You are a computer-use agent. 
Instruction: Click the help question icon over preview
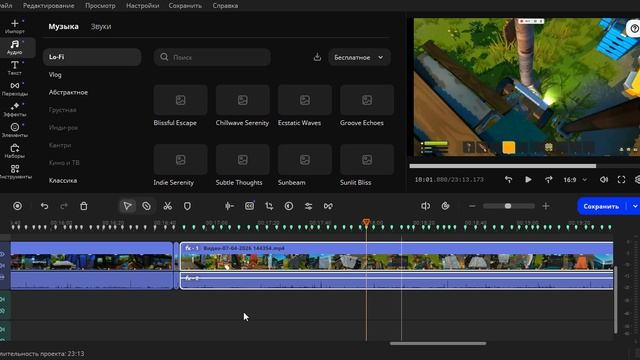click(x=634, y=29)
